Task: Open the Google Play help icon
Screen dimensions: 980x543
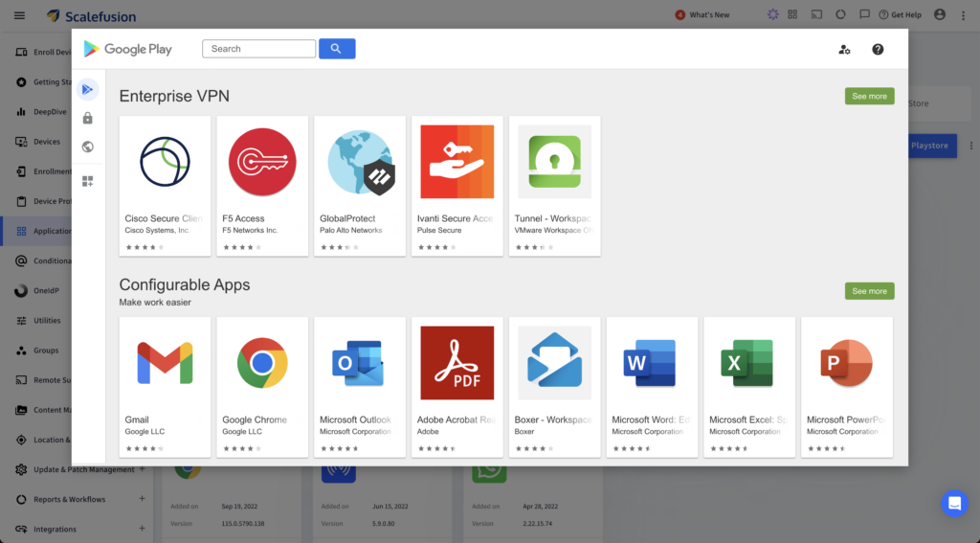Action: (879, 50)
